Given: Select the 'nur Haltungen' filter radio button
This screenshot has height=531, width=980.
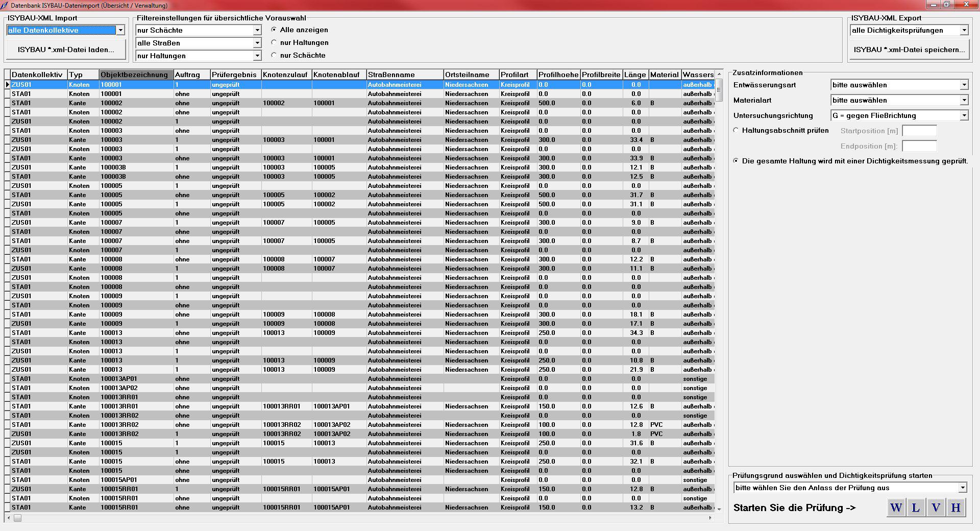Looking at the screenshot, I should 275,43.
